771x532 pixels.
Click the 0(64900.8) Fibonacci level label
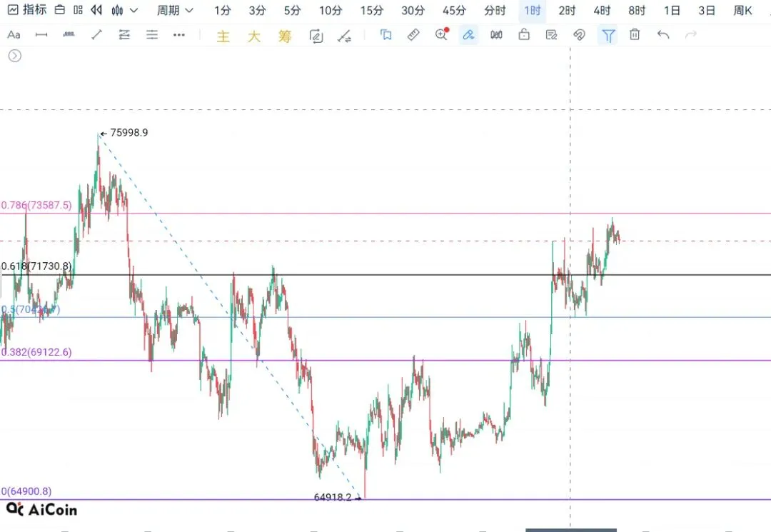26,491
